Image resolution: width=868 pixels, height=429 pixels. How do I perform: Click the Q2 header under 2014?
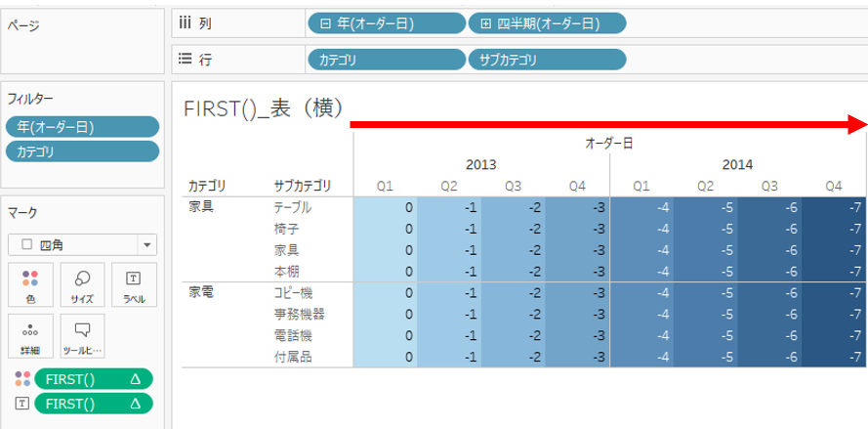click(705, 187)
